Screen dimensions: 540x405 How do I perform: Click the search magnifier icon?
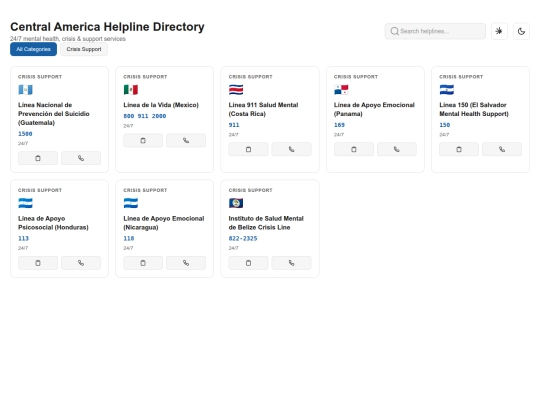(394, 31)
